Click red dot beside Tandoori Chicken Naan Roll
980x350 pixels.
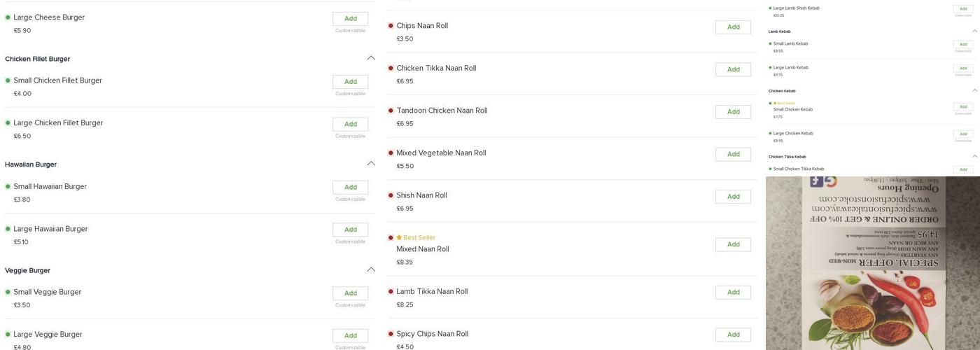(391, 111)
